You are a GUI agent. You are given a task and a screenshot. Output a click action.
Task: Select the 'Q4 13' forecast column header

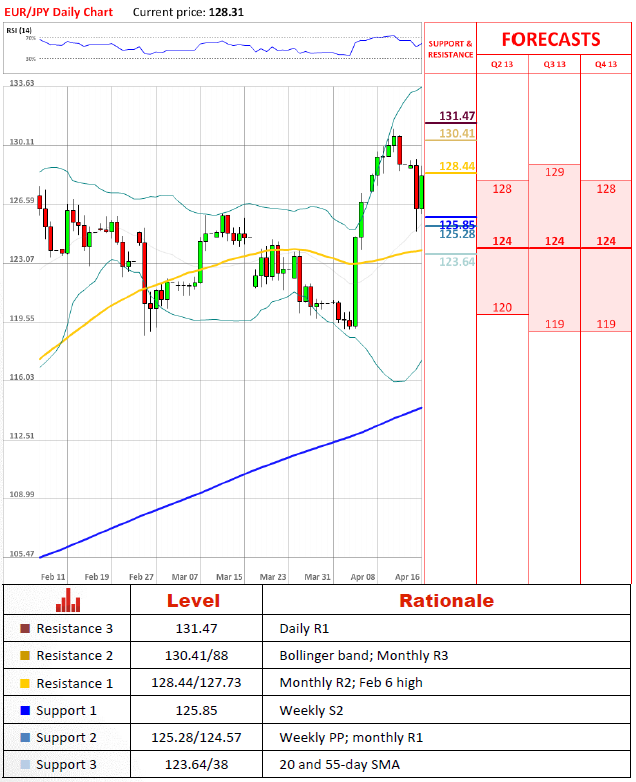[x=606, y=64]
